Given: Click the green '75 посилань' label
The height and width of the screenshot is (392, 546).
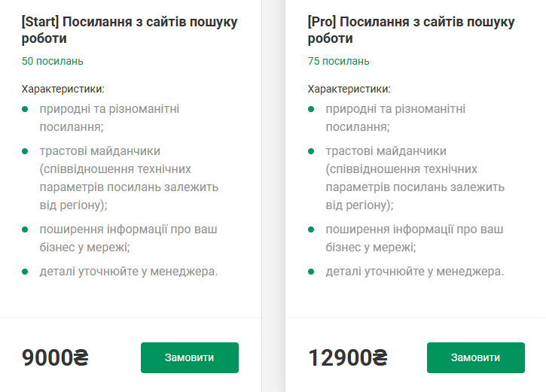Looking at the screenshot, I should tap(339, 61).
